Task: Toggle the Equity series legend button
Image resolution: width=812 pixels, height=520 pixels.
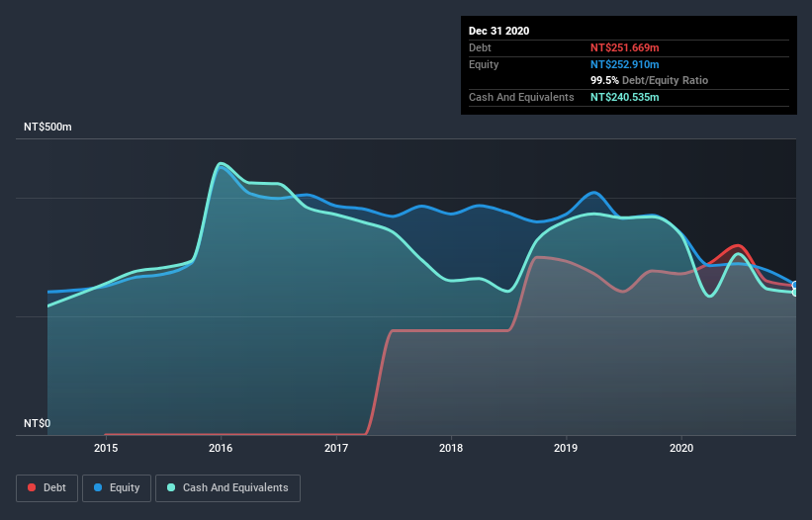Action: [117, 488]
